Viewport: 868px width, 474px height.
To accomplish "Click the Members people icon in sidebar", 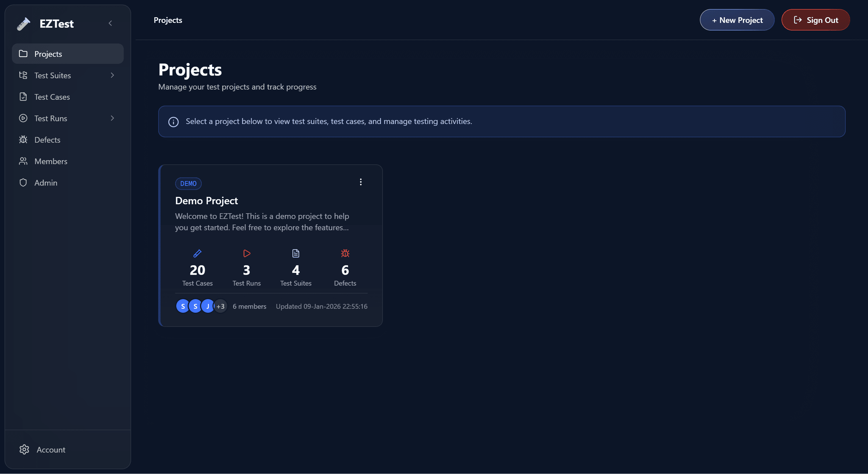I will click(x=23, y=161).
